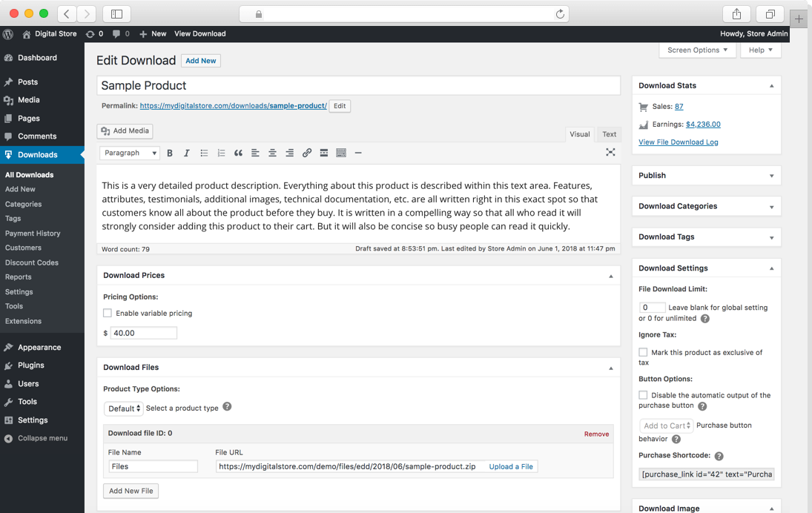Image resolution: width=812 pixels, height=513 pixels.
Task: Create a bulleted list
Action: tap(204, 153)
